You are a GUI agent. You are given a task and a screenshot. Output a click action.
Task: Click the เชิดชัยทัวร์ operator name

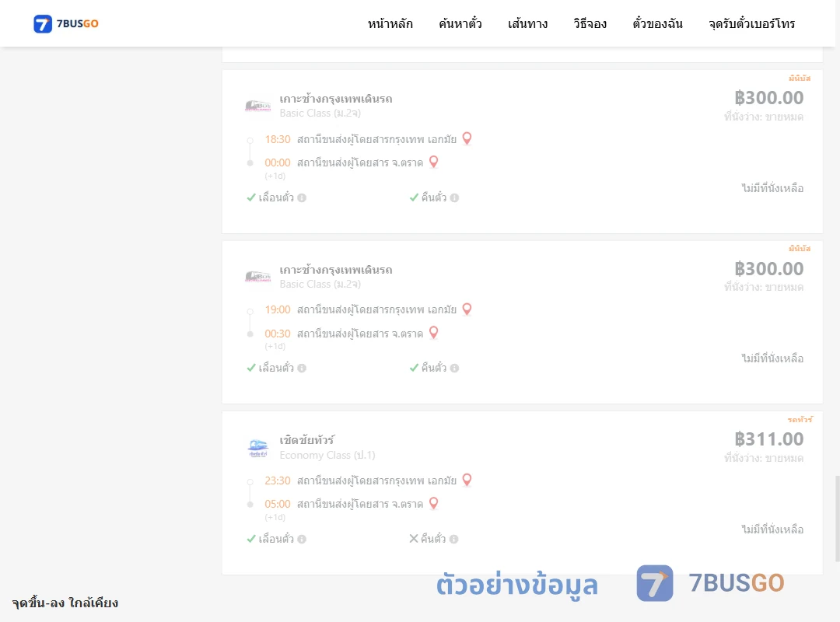307,440
